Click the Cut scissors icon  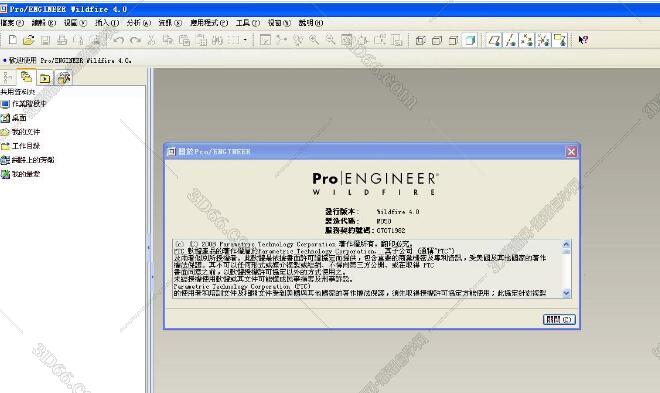pyautogui.click(x=152, y=40)
